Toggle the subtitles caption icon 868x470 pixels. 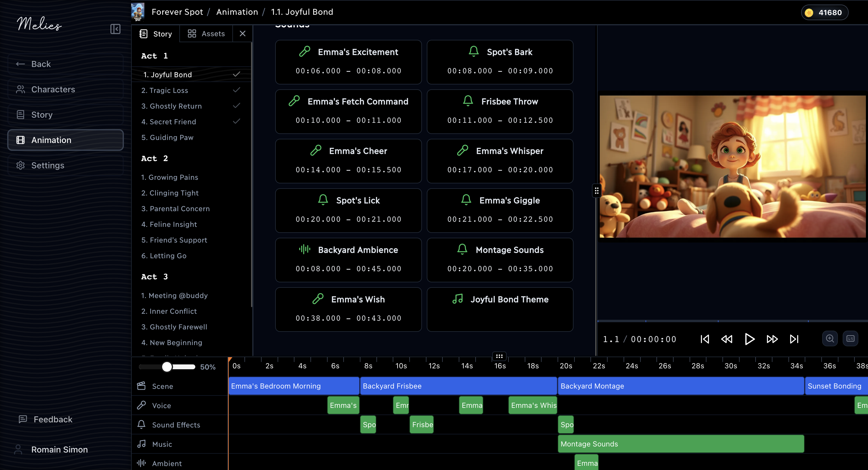(x=851, y=338)
